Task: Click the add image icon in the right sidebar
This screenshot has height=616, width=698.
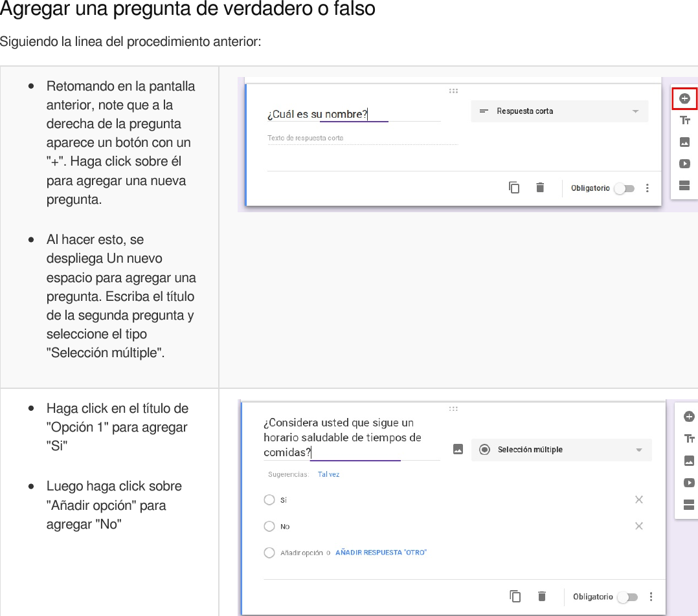Action: coord(684,142)
